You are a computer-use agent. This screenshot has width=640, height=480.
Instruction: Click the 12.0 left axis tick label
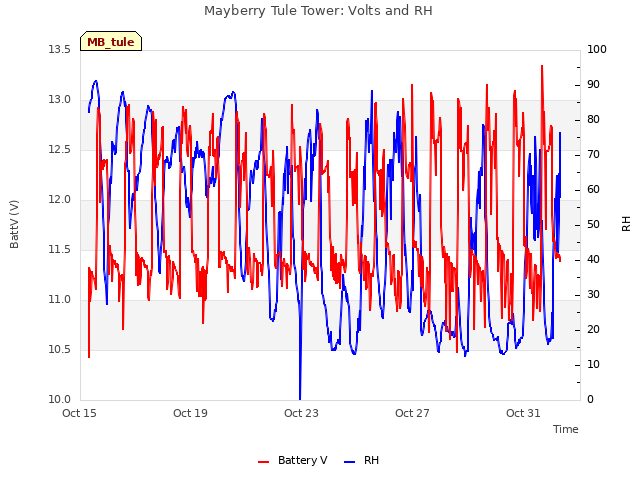tap(60, 200)
